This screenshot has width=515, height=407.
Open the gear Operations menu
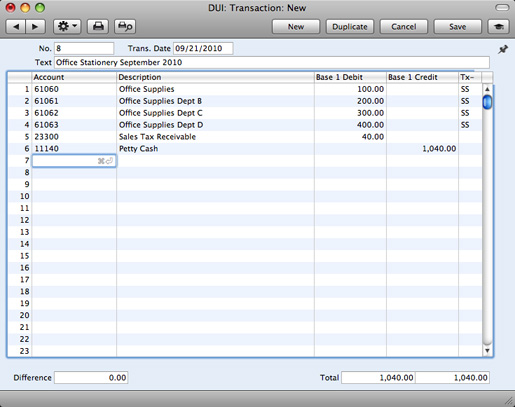click(67, 26)
